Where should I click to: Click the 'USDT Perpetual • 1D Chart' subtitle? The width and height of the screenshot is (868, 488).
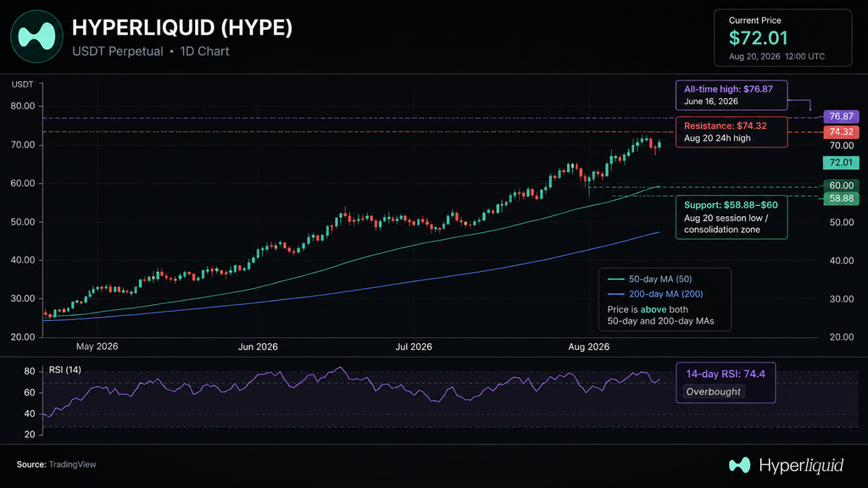(x=151, y=52)
